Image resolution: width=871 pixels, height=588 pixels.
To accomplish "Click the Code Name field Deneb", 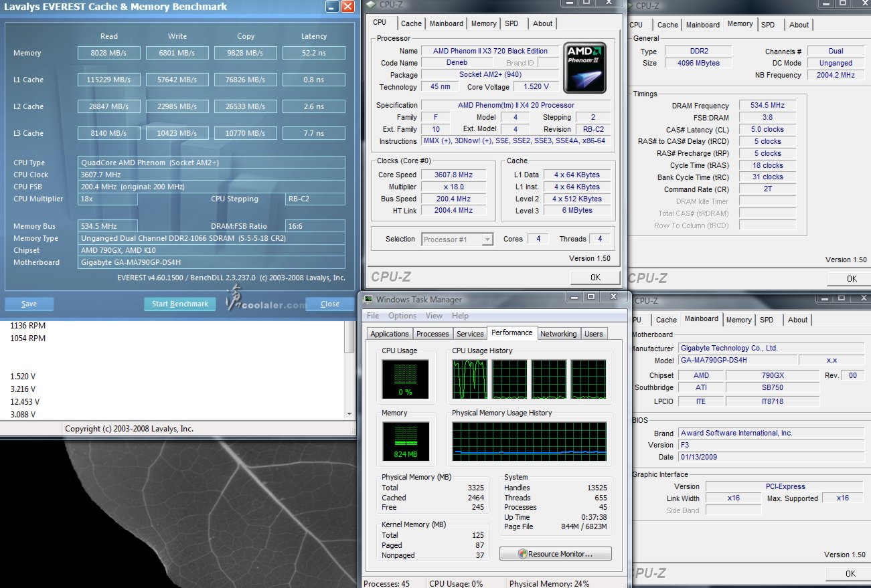I will click(x=457, y=63).
